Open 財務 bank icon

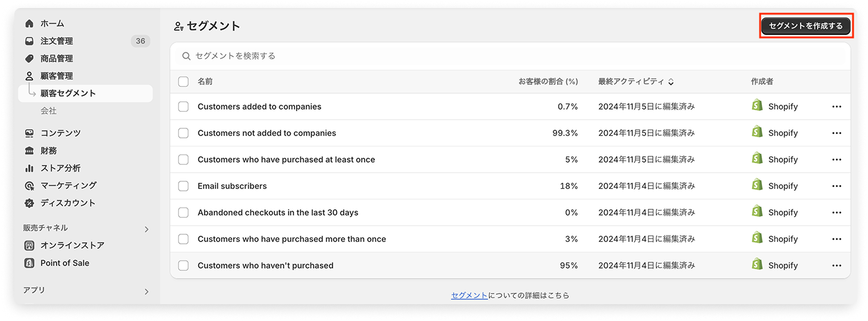[x=29, y=151]
